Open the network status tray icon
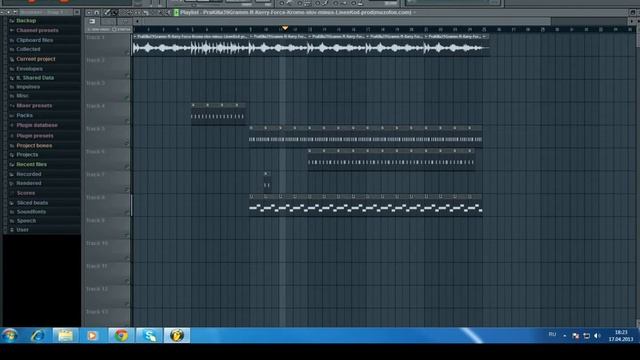This screenshot has height=360, width=640. click(587, 336)
